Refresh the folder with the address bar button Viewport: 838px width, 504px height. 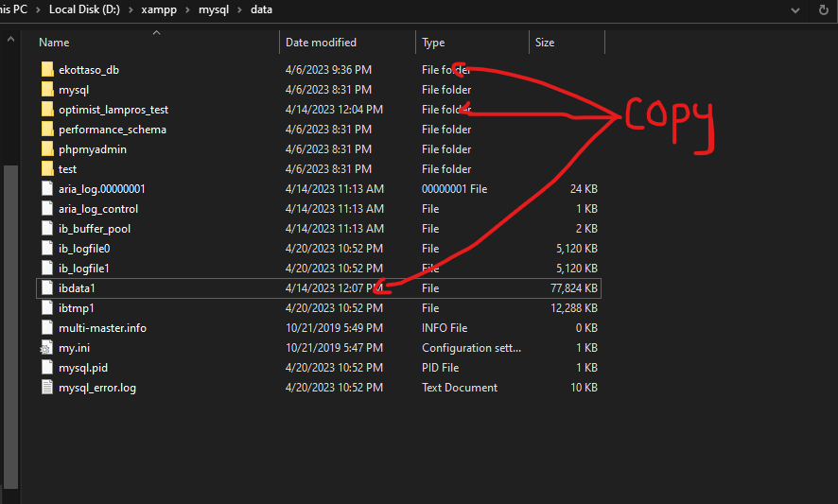pos(824,10)
